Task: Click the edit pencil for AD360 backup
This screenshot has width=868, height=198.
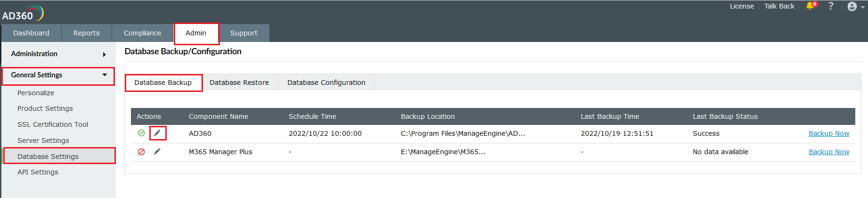Action: pos(157,133)
